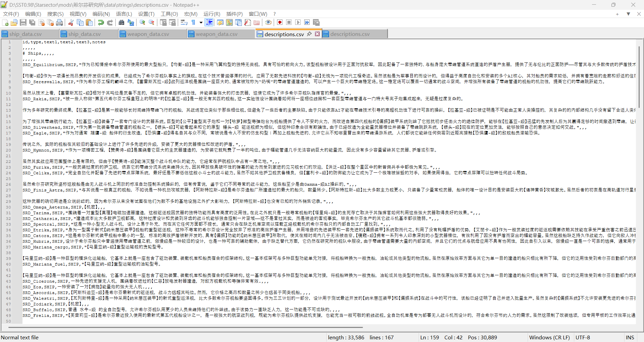Switch to the inactive descriptions.csv tab
644x342 pixels.
point(355,34)
